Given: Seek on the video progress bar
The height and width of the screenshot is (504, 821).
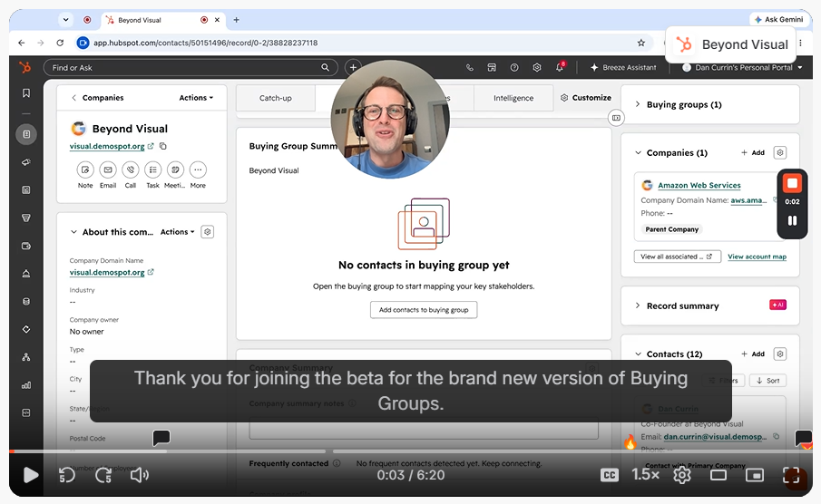Looking at the screenshot, I should pos(410,451).
